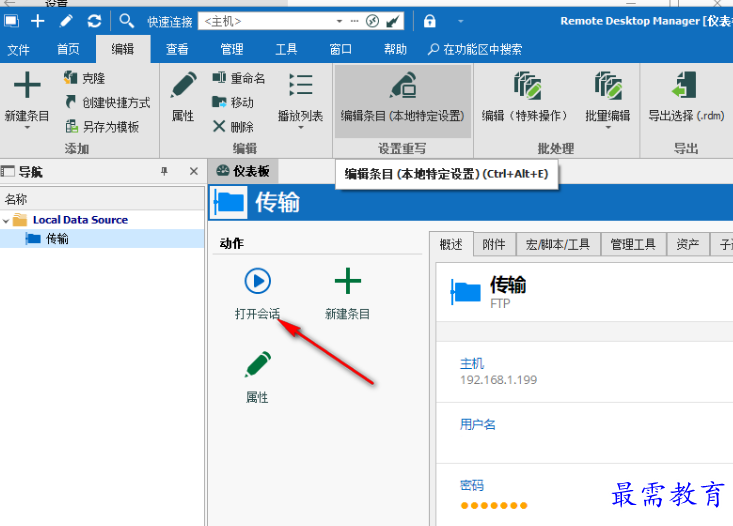The image size is (733, 526).
Task: Click 移动 in the ribbon
Action: click(233, 102)
